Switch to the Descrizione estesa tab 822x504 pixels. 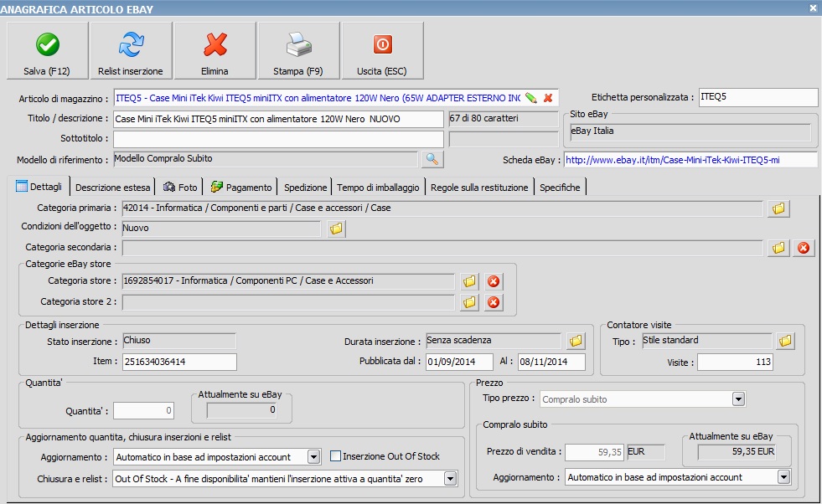coord(113,188)
